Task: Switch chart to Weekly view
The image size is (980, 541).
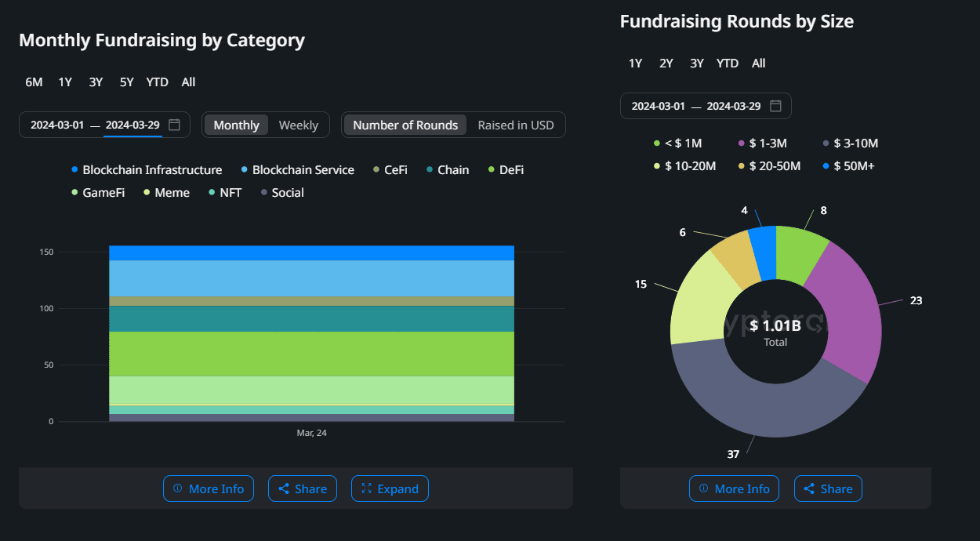Action: tap(298, 125)
